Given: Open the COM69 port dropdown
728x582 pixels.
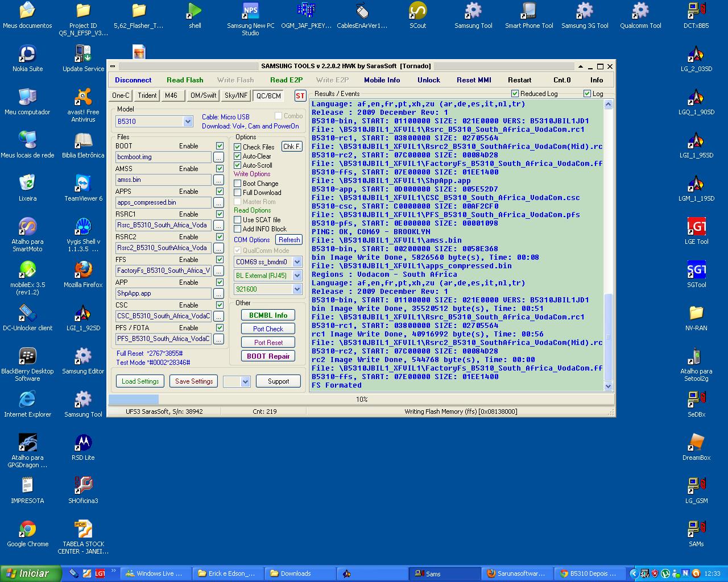Looking at the screenshot, I should 297,262.
